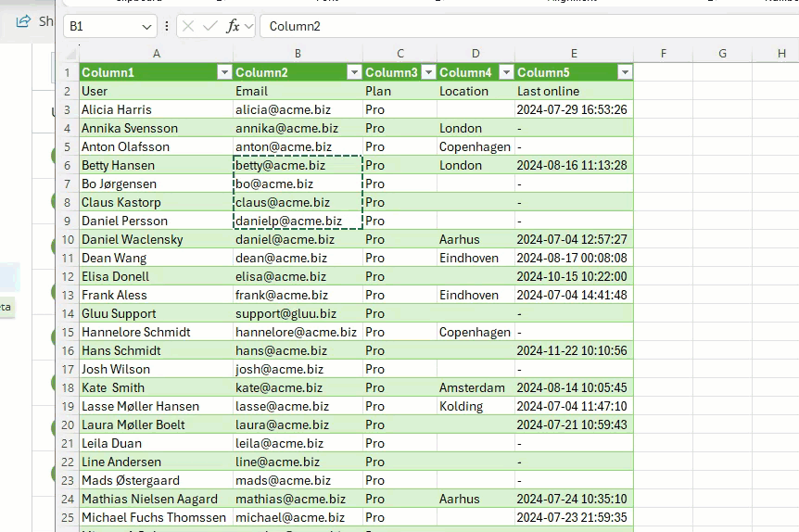The width and height of the screenshot is (799, 532).
Task: Select the cell containing Alicia Harris
Action: (x=155, y=109)
